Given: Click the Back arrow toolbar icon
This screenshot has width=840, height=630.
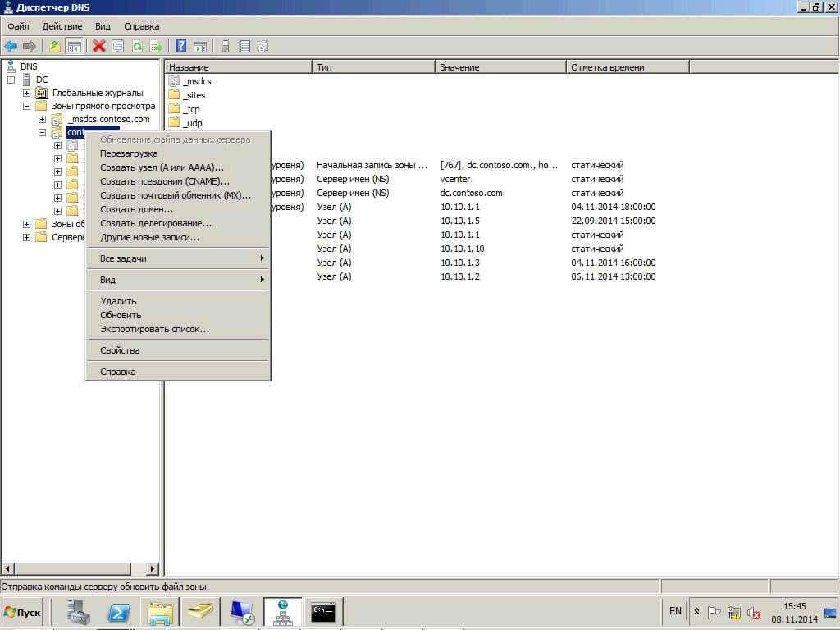Looking at the screenshot, I should pyautogui.click(x=11, y=47).
